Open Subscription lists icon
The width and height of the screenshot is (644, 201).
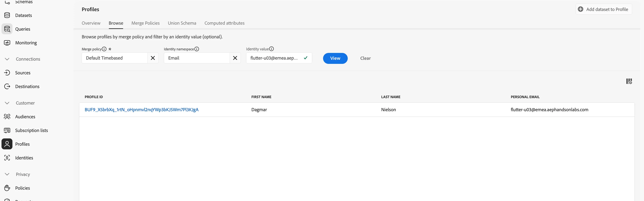click(7, 130)
